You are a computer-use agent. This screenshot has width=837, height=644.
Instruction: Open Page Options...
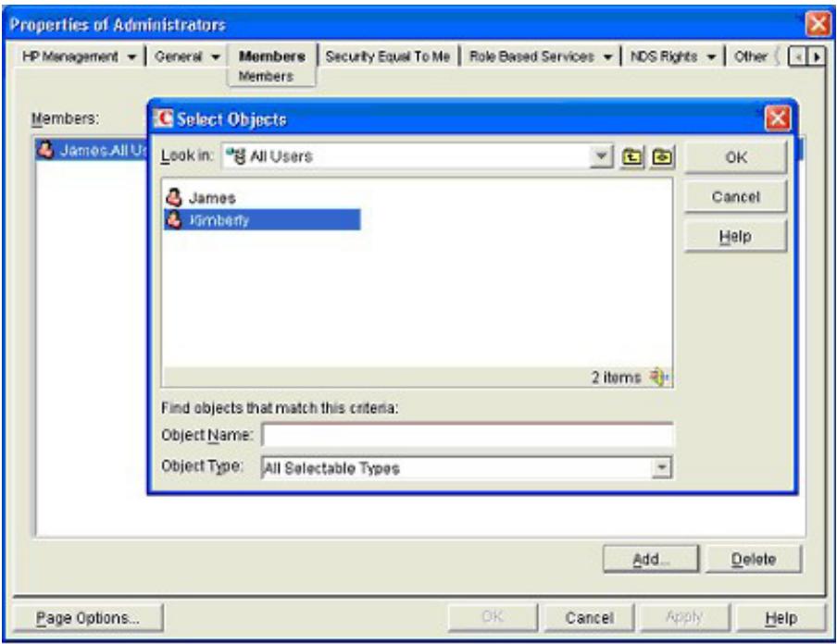[88, 618]
